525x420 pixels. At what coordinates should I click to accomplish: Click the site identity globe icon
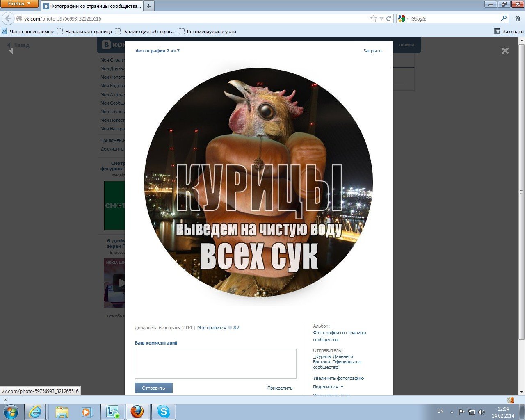pyautogui.click(x=19, y=18)
